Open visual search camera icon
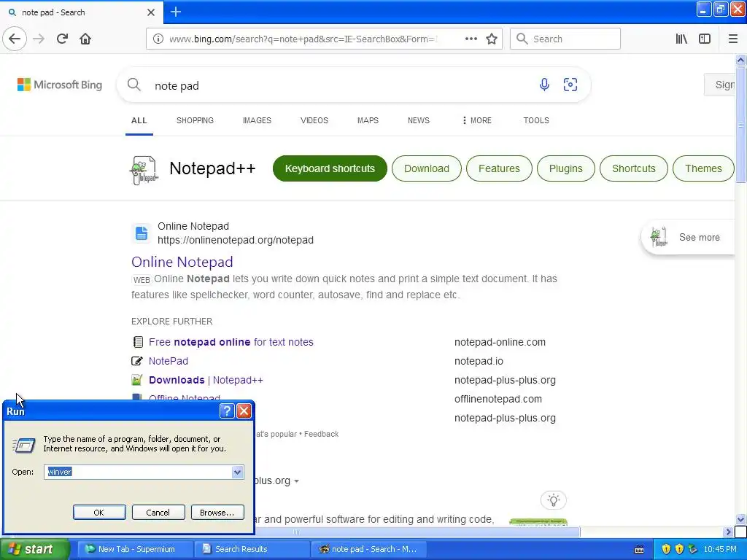 click(x=570, y=85)
